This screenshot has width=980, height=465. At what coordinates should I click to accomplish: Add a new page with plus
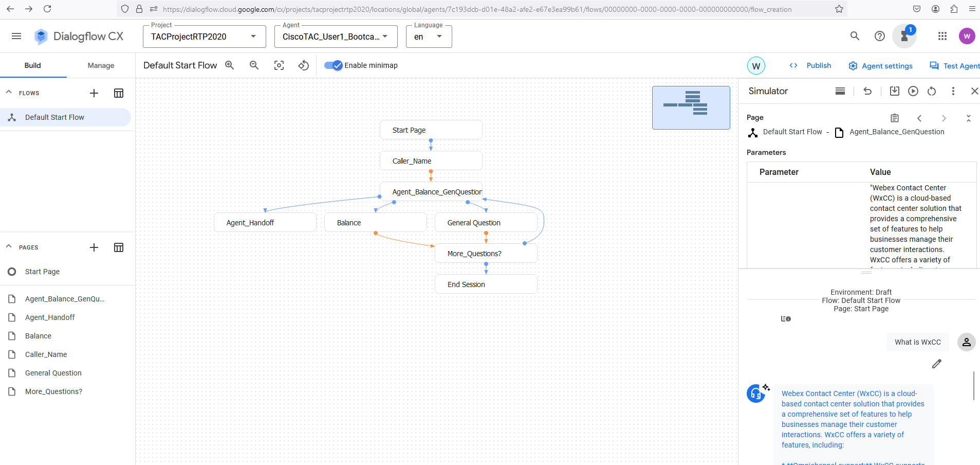[94, 247]
